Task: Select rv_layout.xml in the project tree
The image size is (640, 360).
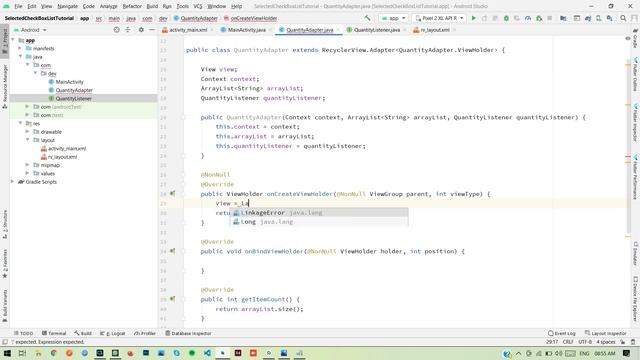Action: click(62, 157)
